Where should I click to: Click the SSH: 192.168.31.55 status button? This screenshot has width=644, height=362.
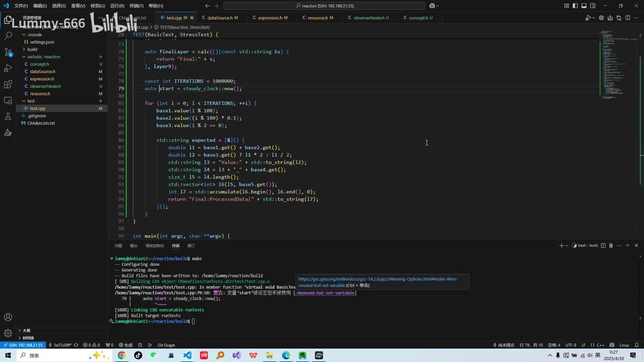(23, 345)
